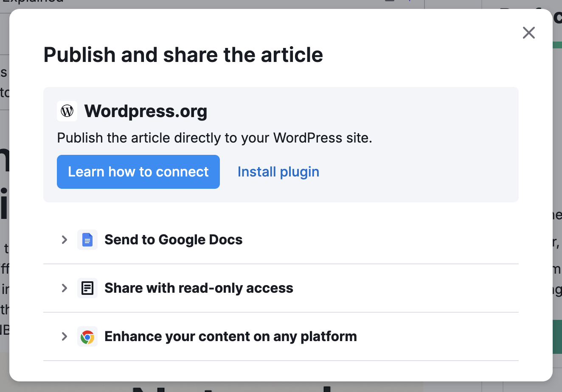Screen dimensions: 562x392
Task: Click the green button behind the dialog's right edge
Action: (x=557, y=337)
